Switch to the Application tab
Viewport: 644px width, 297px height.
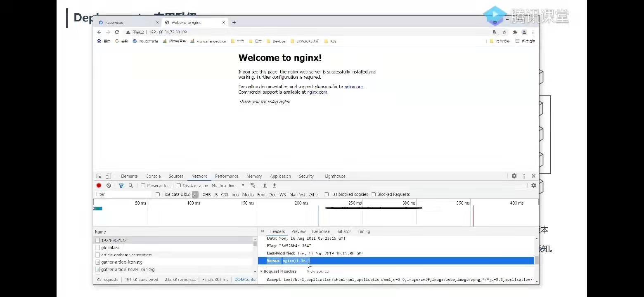coord(281,176)
